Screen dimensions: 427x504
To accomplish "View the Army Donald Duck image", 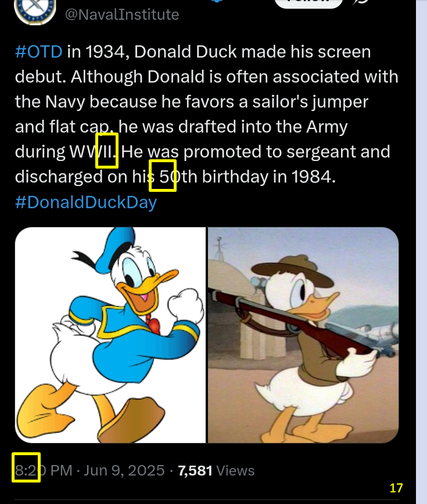I will (303, 335).
